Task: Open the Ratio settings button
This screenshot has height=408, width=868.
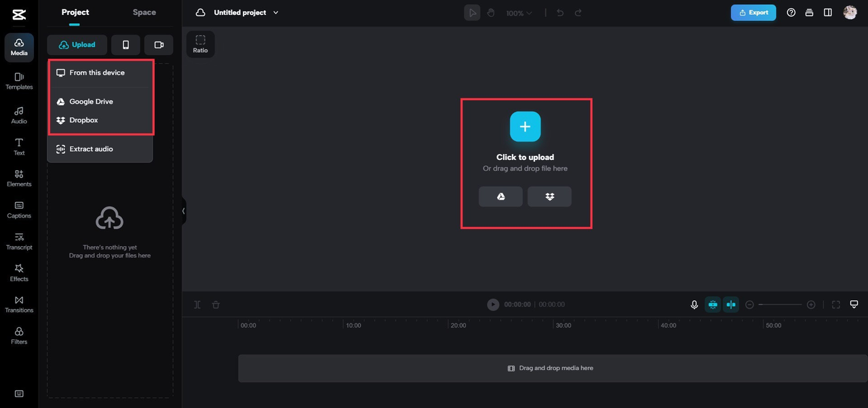Action: [x=201, y=44]
